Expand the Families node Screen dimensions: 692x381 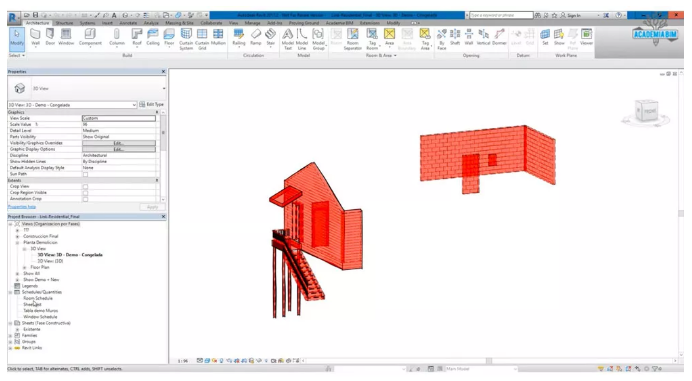(x=11, y=336)
